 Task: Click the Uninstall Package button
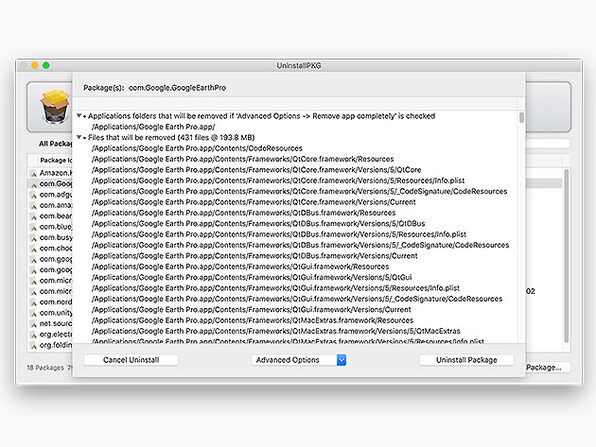click(466, 360)
